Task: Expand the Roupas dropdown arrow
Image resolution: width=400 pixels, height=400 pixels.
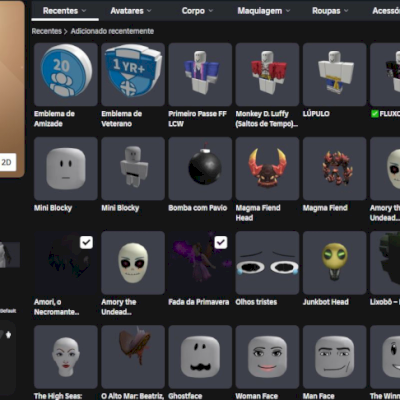Action: [x=346, y=11]
